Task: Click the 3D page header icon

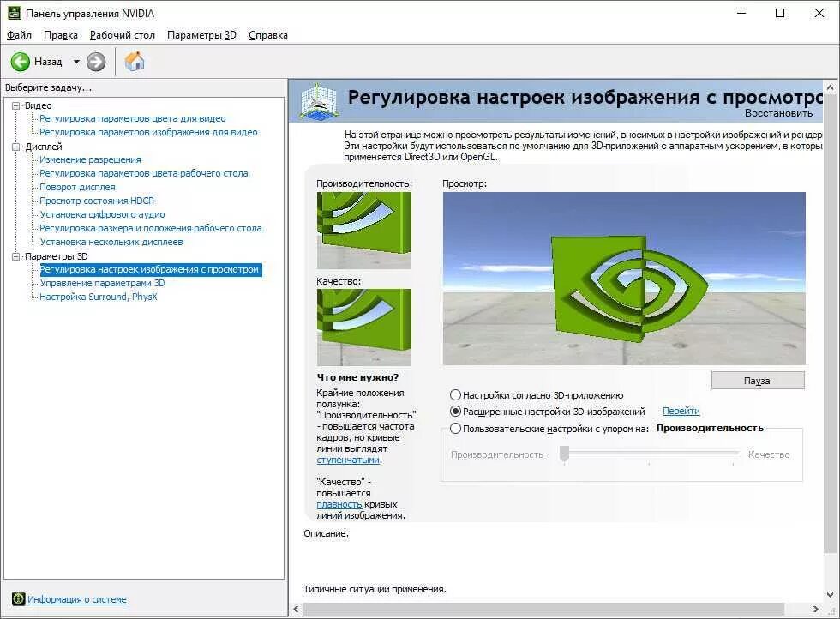Action: coord(318,101)
